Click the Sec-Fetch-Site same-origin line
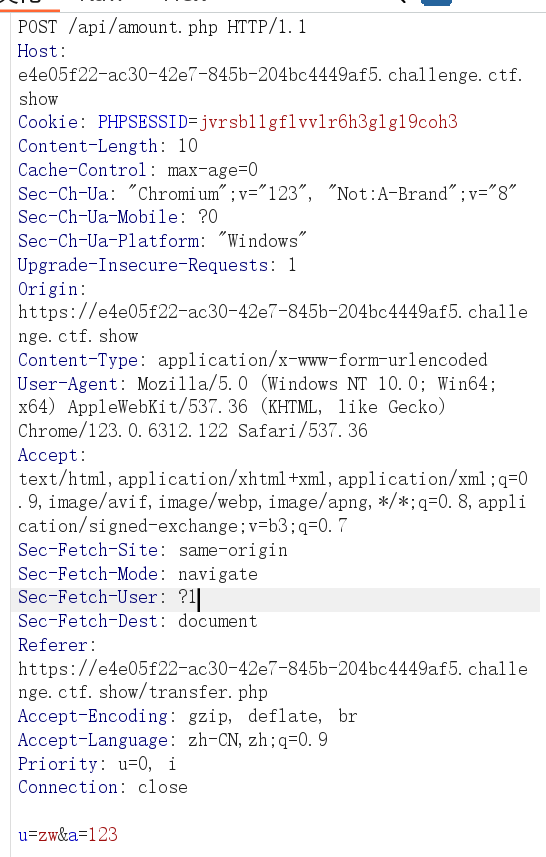Image resolution: width=546 pixels, height=857 pixels. click(x=152, y=550)
